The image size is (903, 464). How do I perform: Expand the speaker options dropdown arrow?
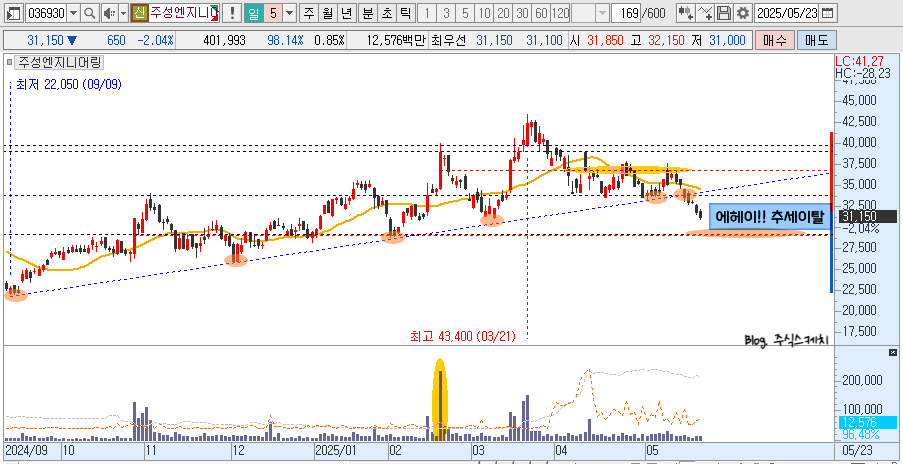click(x=123, y=13)
